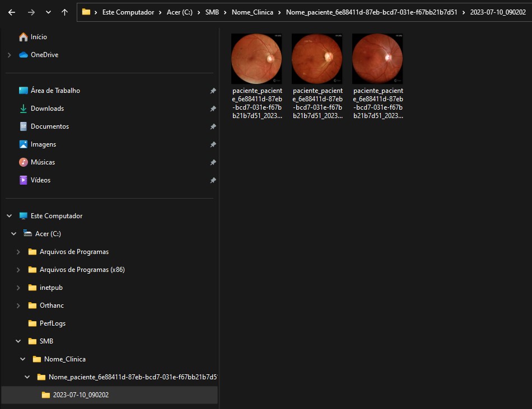This screenshot has height=409, width=532.
Task: Collapse the SMB folder node
Action: (18, 341)
